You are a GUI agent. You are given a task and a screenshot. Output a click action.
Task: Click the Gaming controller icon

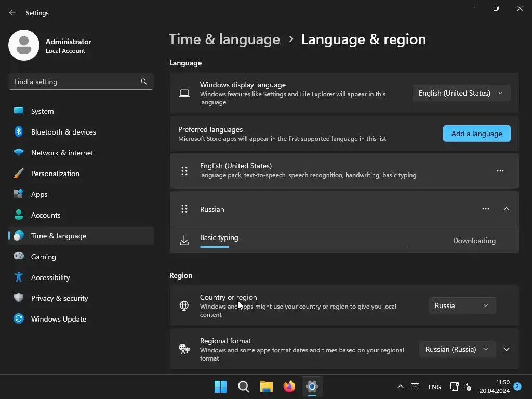tap(19, 256)
